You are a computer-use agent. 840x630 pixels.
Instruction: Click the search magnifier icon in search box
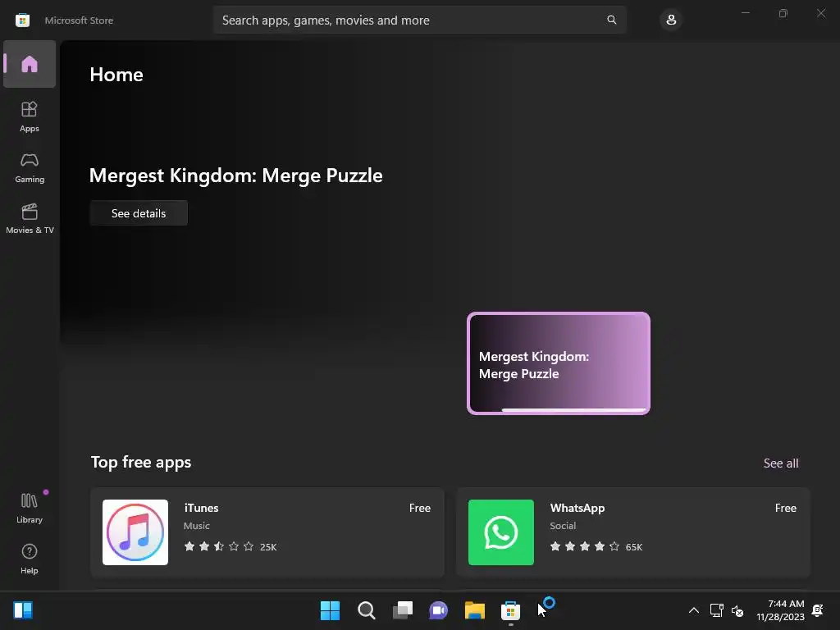[611, 20]
